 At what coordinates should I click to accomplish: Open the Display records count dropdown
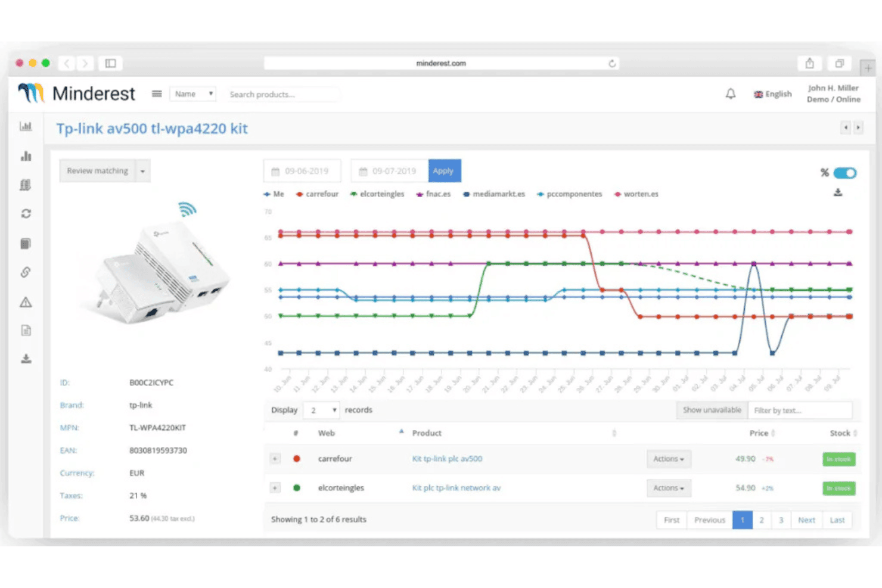[322, 410]
